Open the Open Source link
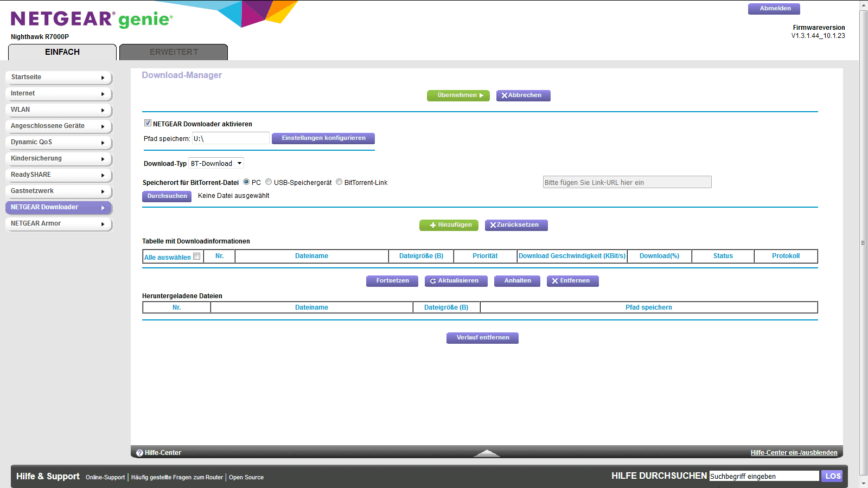The image size is (868, 488). pyautogui.click(x=246, y=477)
